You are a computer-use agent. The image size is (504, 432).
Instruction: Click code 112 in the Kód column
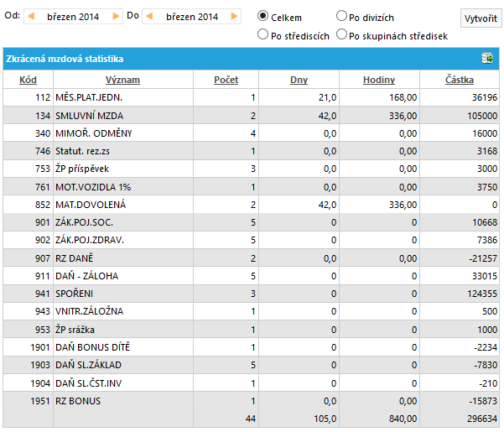[43, 97]
